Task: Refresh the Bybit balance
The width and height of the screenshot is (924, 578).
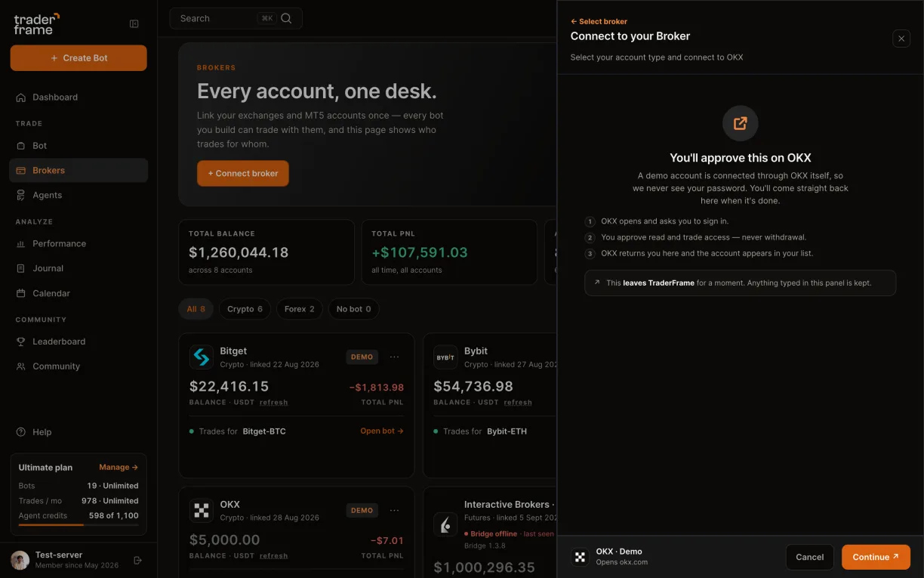Action: (518, 403)
